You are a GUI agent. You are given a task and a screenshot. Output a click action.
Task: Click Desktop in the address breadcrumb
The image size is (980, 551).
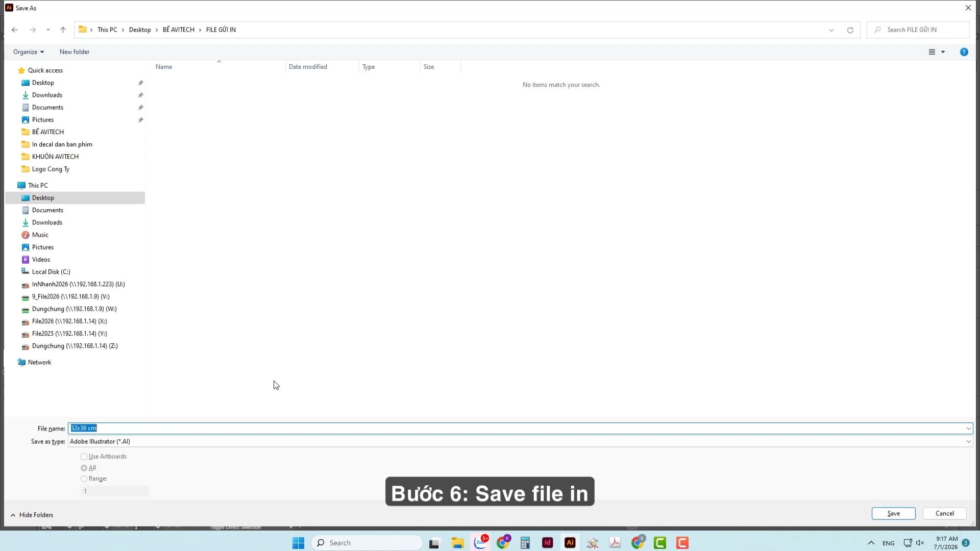(140, 30)
